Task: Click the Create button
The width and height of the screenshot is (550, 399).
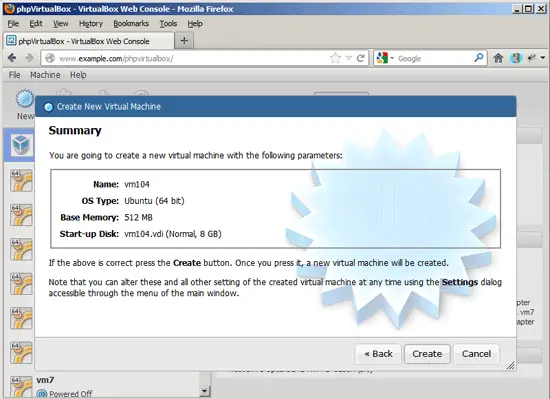Action: tap(427, 354)
